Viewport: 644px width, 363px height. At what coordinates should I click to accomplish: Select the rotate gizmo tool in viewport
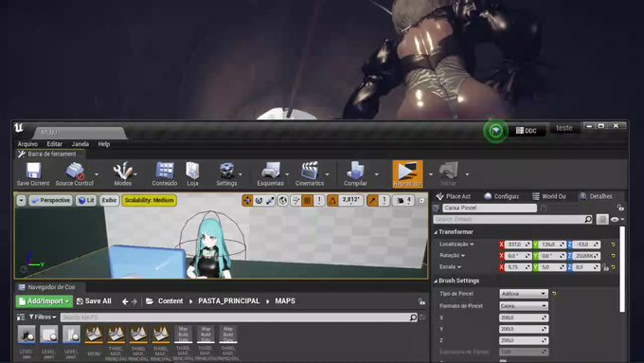(x=259, y=201)
